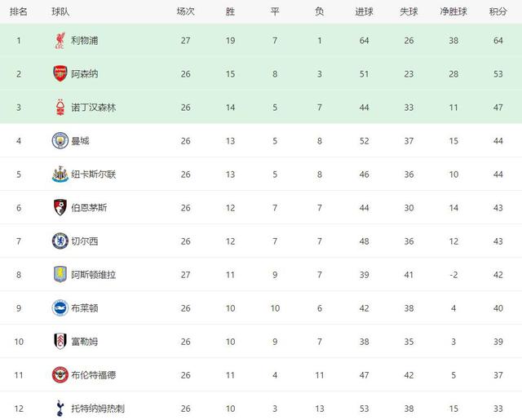Click the Liverpool club crest icon
Viewport: 522px width, 420px height.
pos(60,41)
